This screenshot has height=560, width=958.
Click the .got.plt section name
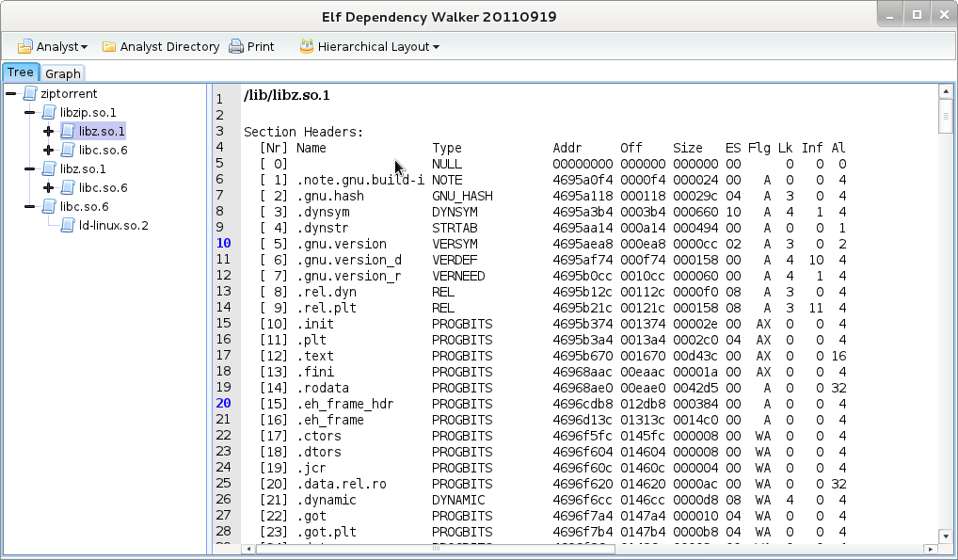point(327,532)
